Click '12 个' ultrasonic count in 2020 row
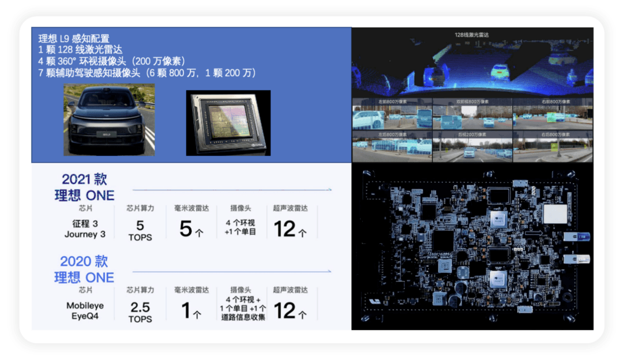 tap(290, 311)
